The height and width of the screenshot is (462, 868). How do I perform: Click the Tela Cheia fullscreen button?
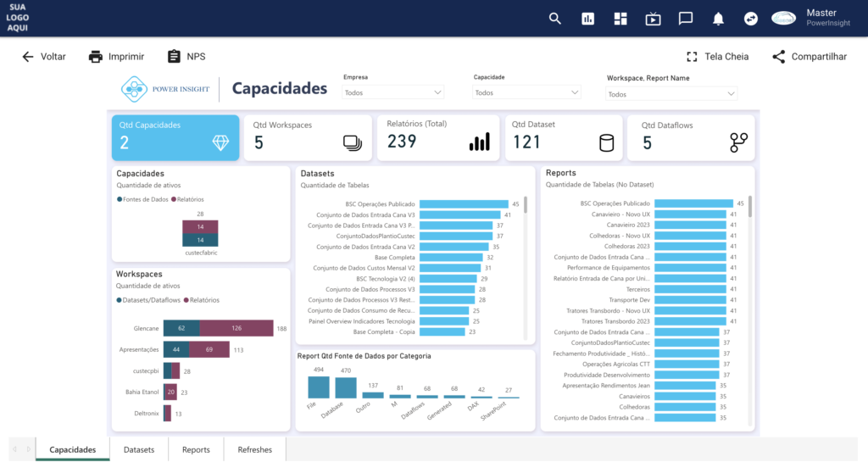(x=717, y=57)
